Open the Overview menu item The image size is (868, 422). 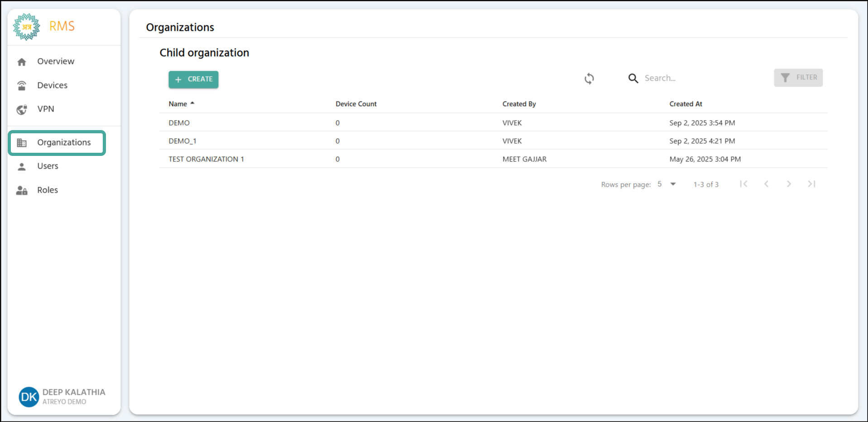[x=55, y=61]
